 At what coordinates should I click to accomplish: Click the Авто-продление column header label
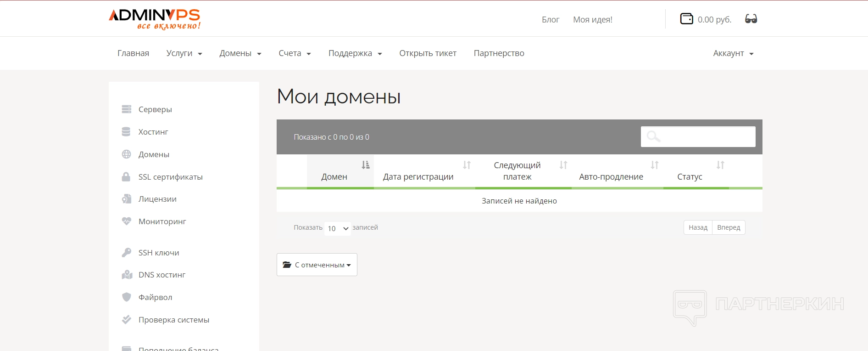[611, 177]
